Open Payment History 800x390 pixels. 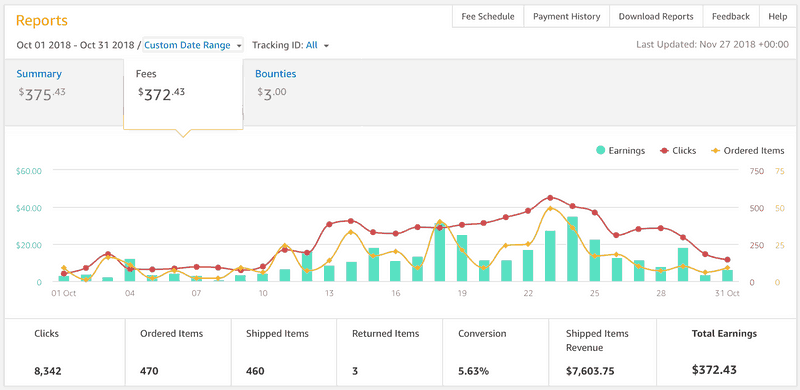coord(566,16)
